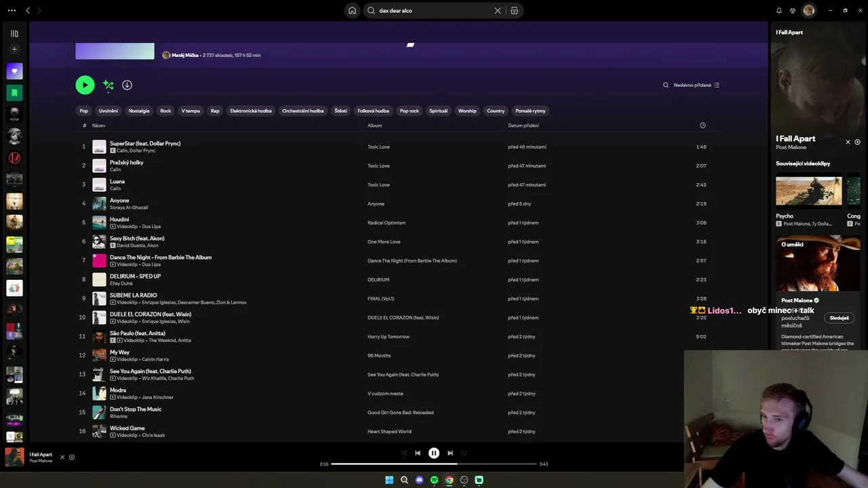Screen dimensions: 868x488
Task: Open friend activity icon next to bell
Action: tap(792, 11)
